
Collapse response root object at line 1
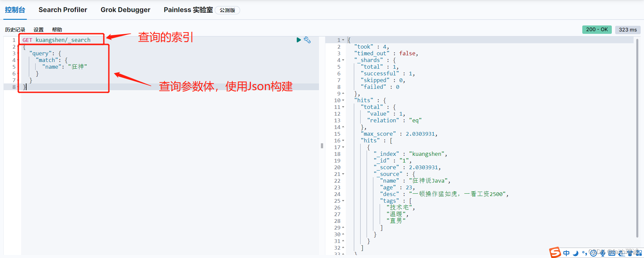[x=343, y=40]
